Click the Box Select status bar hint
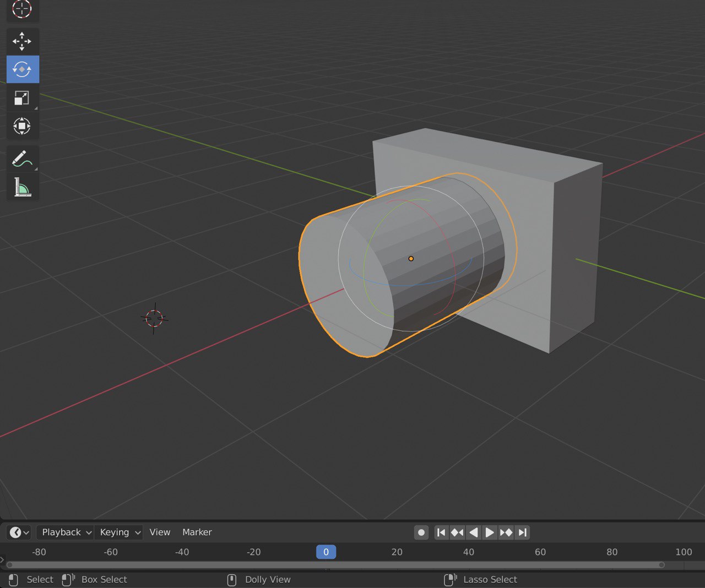Viewport: 705px width, 588px height. pyautogui.click(x=104, y=579)
